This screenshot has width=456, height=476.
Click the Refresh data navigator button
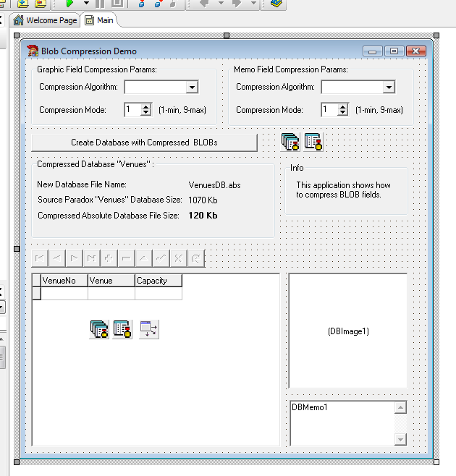click(x=195, y=258)
